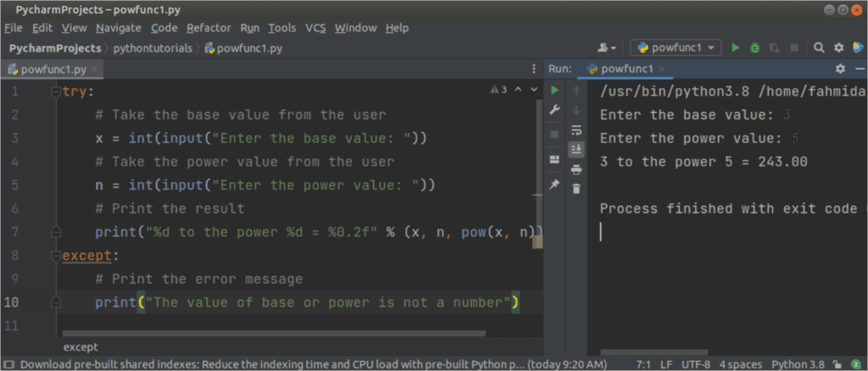868x371 pixels.
Task: Click the Python path output line
Action: [x=732, y=92]
